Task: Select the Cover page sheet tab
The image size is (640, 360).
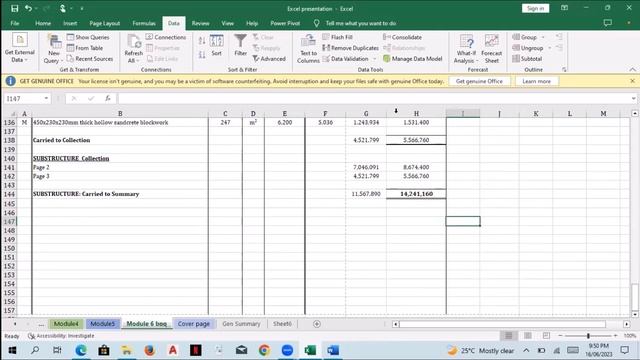Action: pyautogui.click(x=193, y=324)
